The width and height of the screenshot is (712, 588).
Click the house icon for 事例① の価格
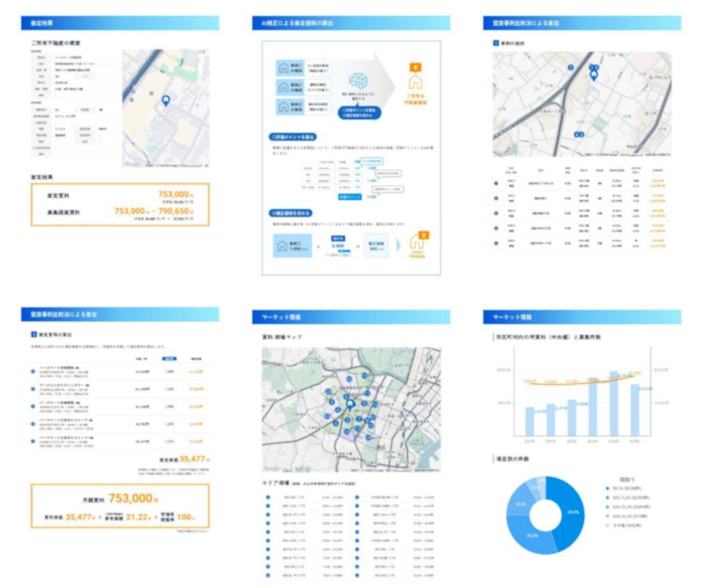(284, 68)
